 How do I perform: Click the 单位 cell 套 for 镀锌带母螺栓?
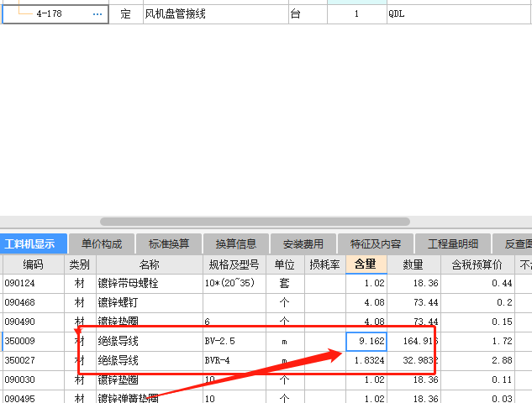pyautogui.click(x=285, y=283)
